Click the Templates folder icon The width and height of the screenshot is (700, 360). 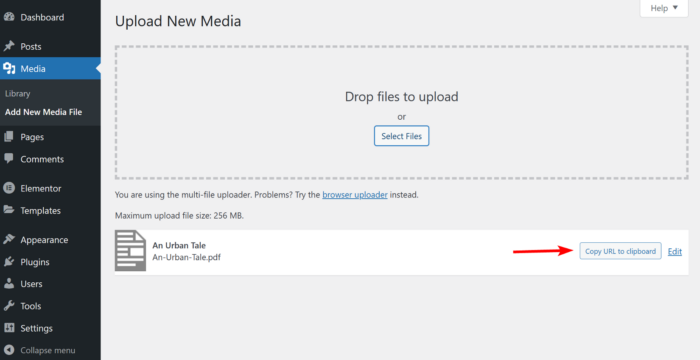coord(9,210)
